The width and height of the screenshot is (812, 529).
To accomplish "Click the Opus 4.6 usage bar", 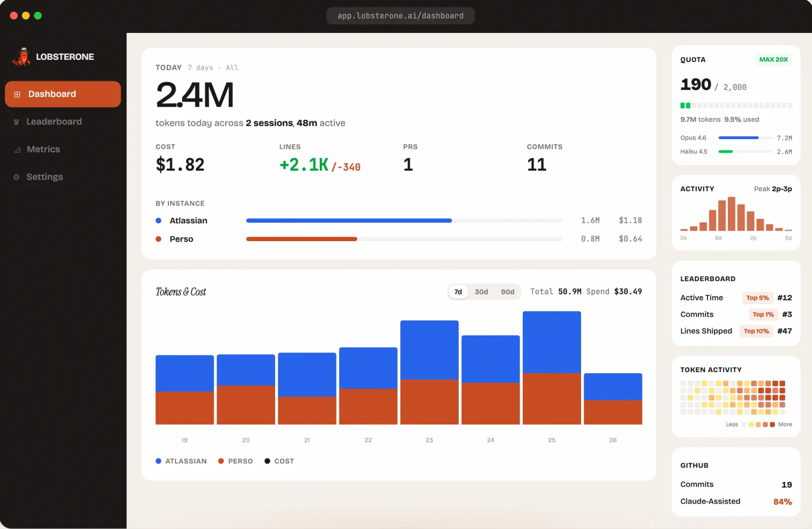I will click(x=745, y=138).
